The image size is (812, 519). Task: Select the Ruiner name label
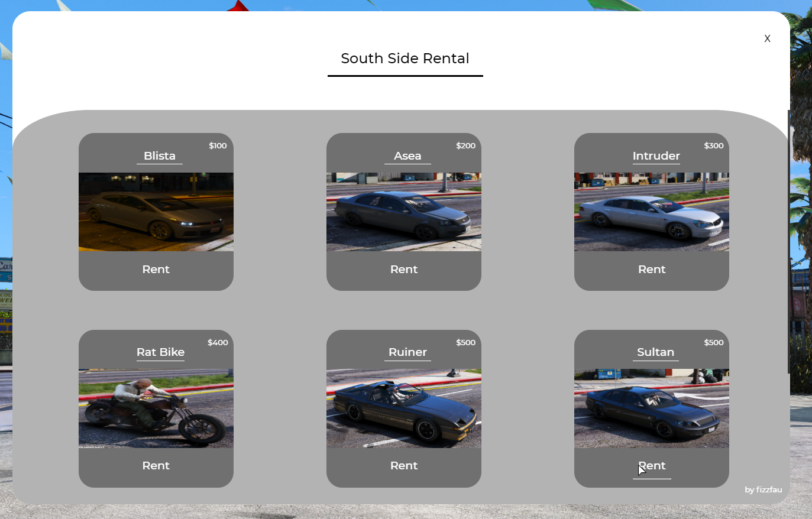tap(407, 352)
